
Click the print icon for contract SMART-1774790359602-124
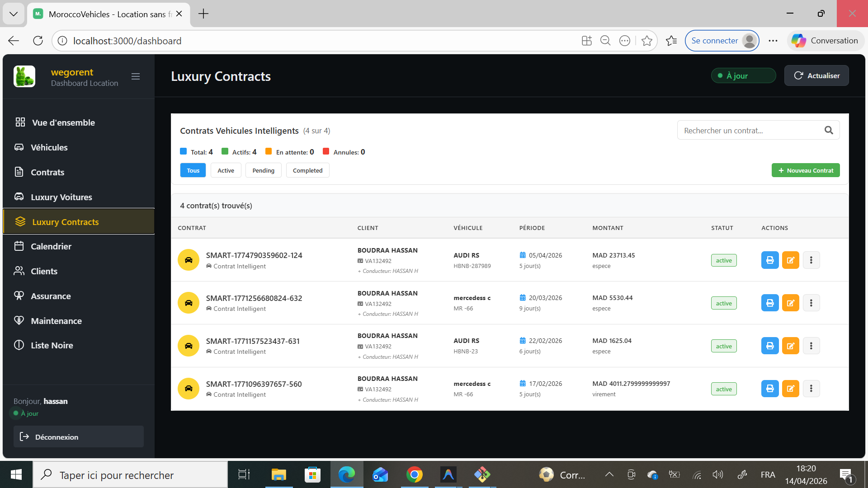click(x=769, y=260)
